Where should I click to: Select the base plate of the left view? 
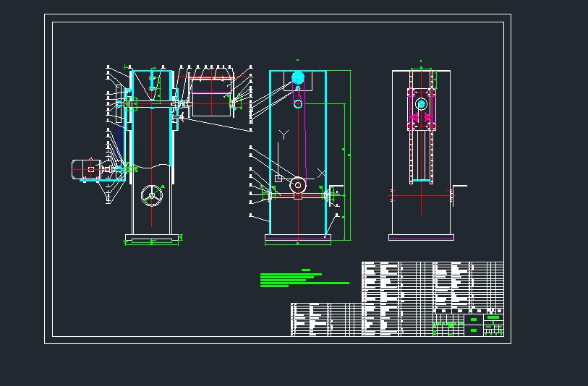151,238
